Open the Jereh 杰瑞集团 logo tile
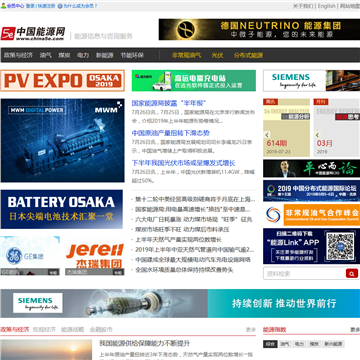 point(95,256)
